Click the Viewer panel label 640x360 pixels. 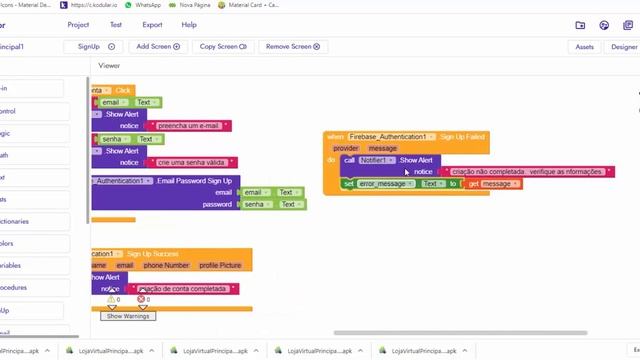pyautogui.click(x=109, y=66)
